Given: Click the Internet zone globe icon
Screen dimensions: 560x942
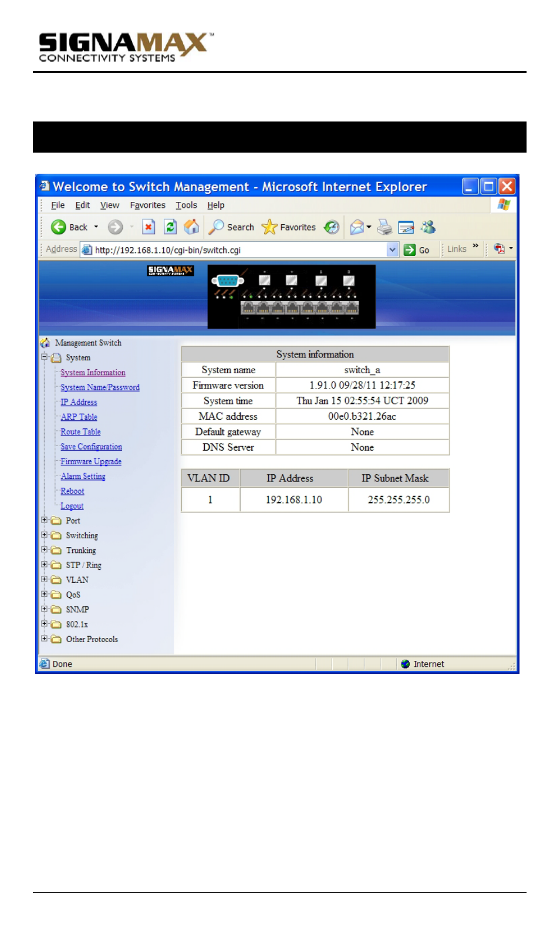Looking at the screenshot, I should coord(405,664).
